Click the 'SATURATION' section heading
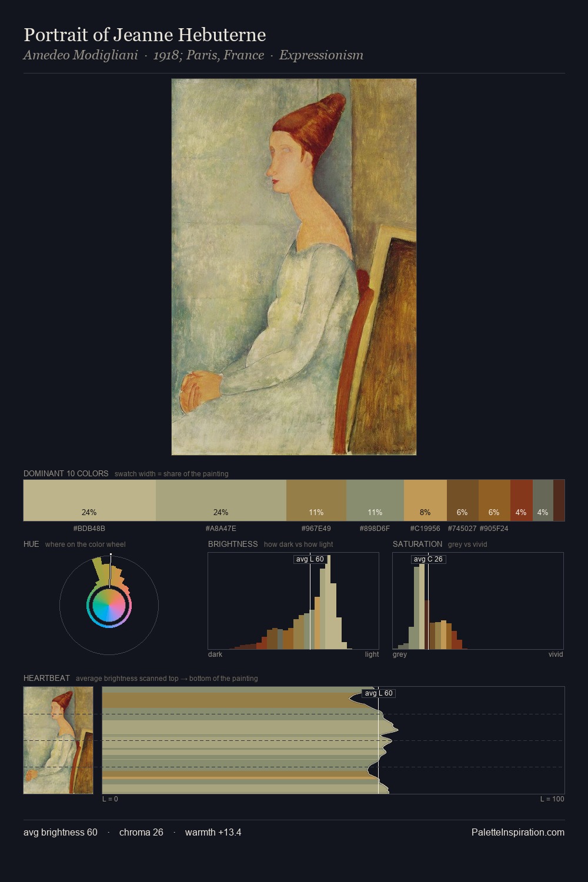Viewport: 588px width, 882px height. tap(417, 544)
